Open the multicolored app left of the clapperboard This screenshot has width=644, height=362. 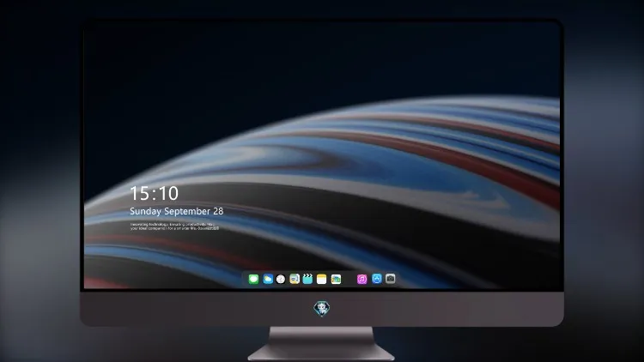[x=295, y=279]
